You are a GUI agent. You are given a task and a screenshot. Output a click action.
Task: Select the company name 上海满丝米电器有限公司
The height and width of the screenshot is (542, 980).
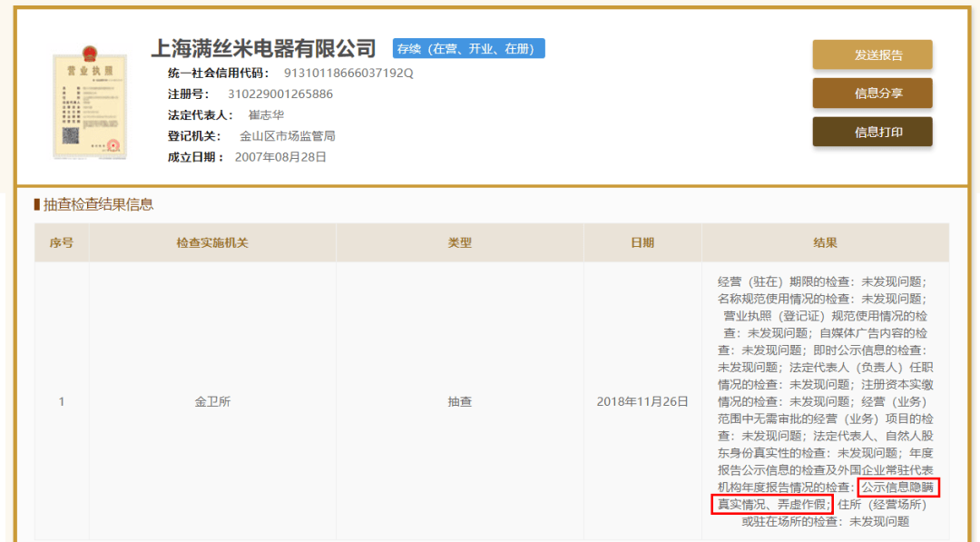coord(263,49)
